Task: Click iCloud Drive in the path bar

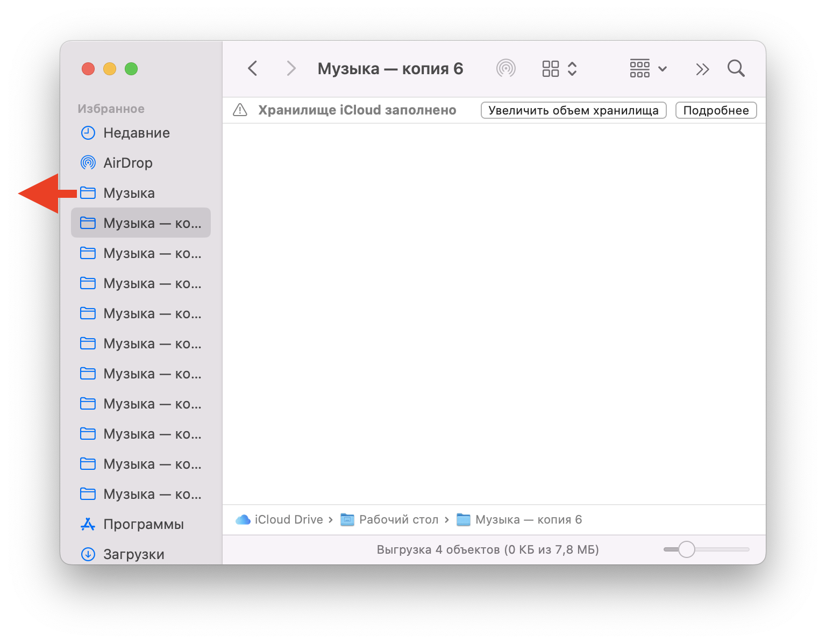Action: point(280,520)
